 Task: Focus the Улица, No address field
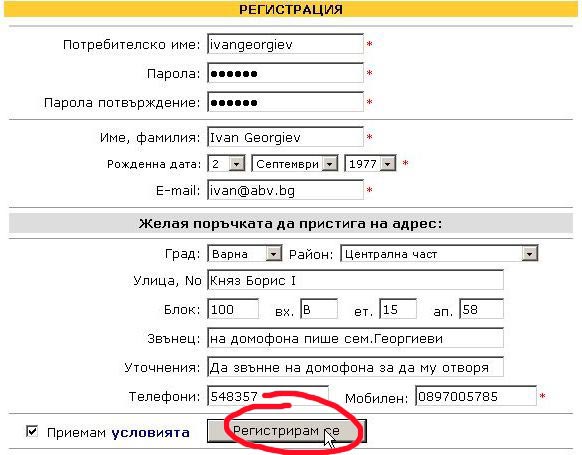pos(356,281)
